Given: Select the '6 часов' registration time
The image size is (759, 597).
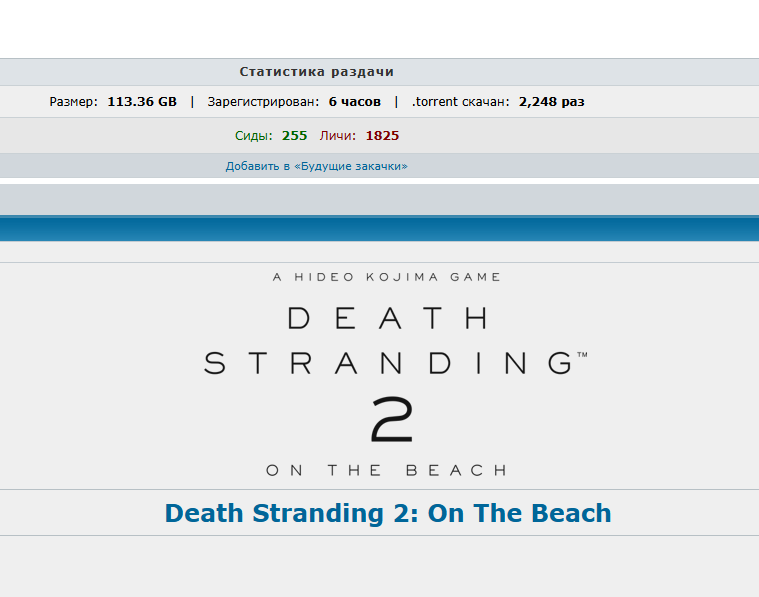Looking at the screenshot, I should (354, 102).
